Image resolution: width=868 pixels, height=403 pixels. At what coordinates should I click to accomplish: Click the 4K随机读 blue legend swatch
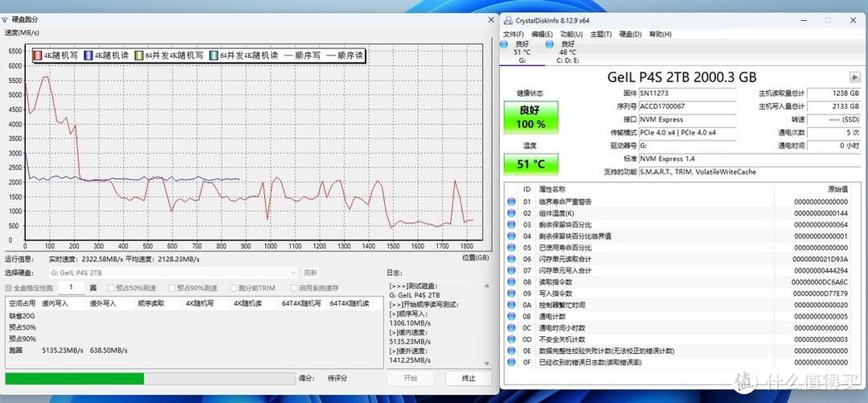(88, 56)
